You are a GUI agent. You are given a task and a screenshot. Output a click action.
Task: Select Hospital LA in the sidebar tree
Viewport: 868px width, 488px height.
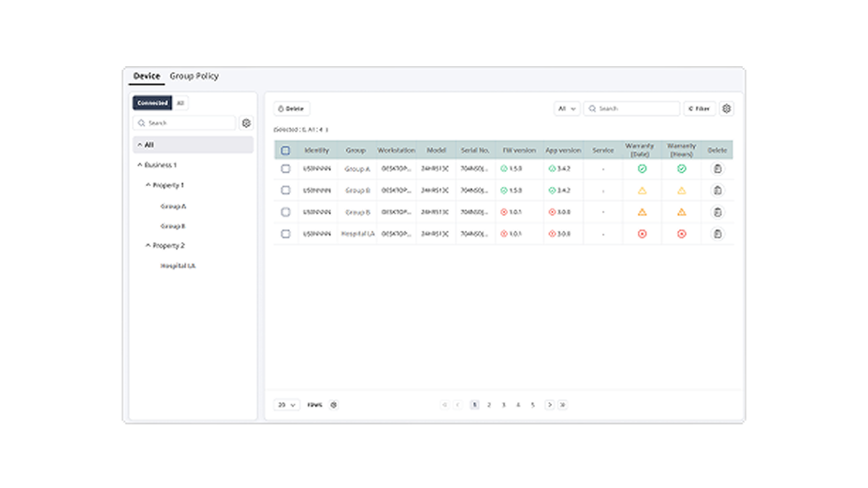178,266
